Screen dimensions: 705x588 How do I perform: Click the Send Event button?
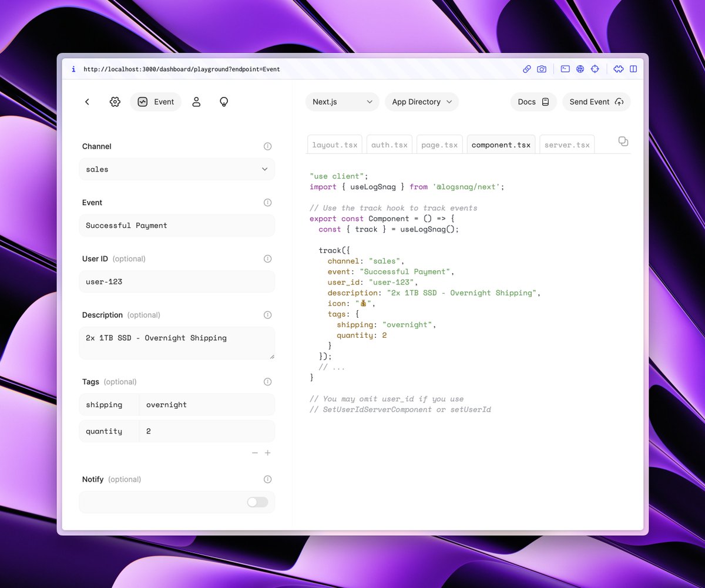pyautogui.click(x=596, y=102)
